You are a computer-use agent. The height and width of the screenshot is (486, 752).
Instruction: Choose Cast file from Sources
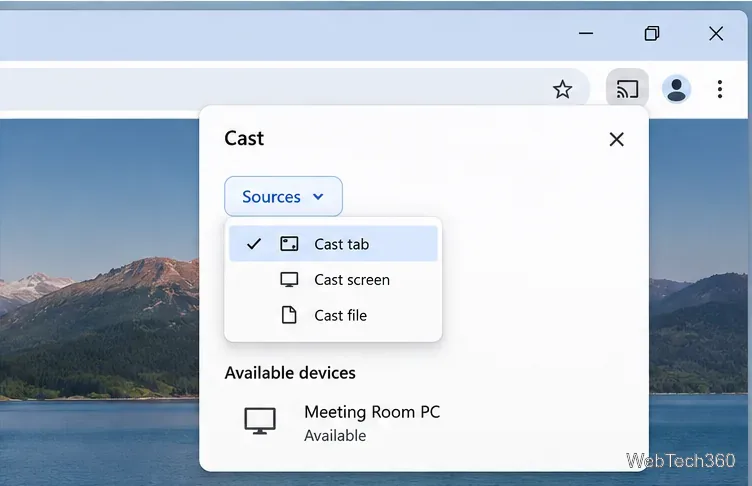click(333, 315)
